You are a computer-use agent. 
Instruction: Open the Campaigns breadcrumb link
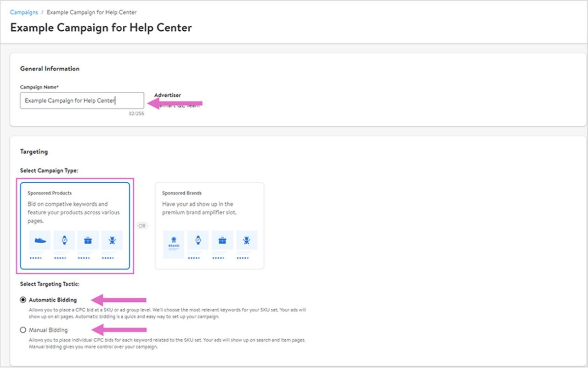(x=23, y=12)
